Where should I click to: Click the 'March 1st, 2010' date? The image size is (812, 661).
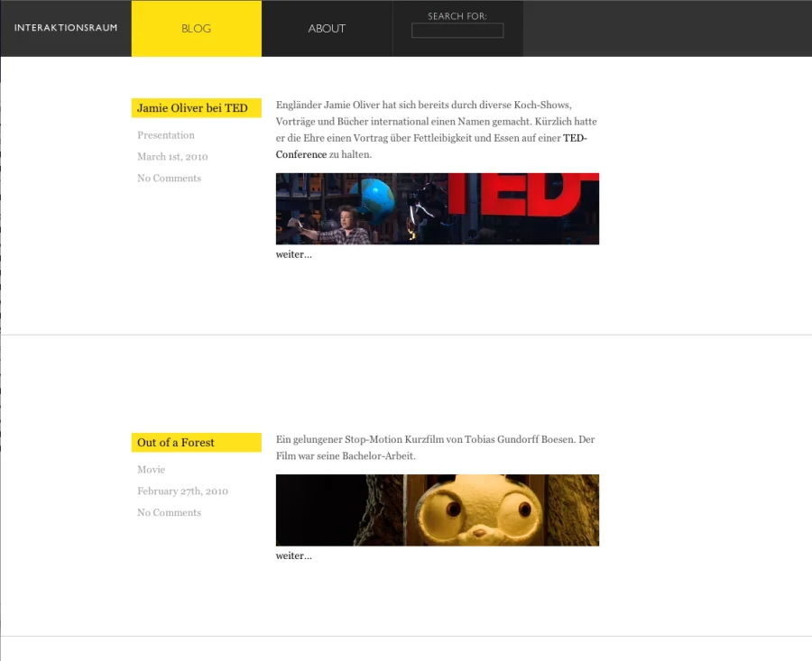pos(172,157)
